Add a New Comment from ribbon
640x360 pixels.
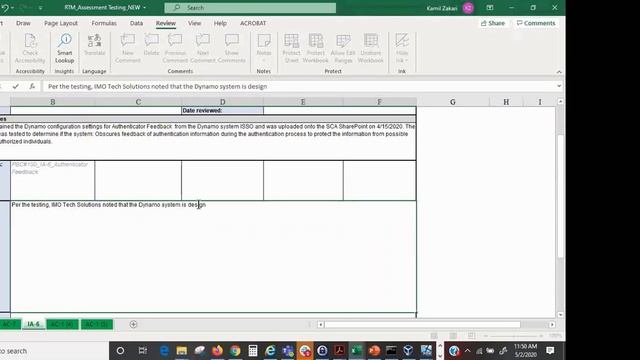pyautogui.click(x=128, y=49)
